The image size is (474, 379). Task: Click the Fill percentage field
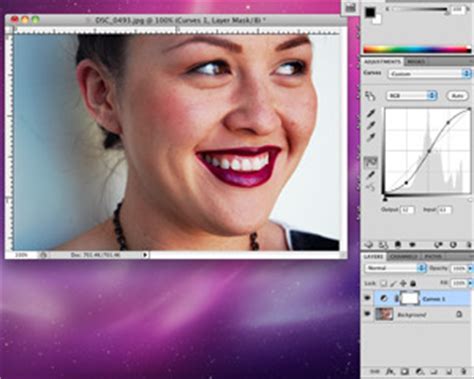pos(458,283)
